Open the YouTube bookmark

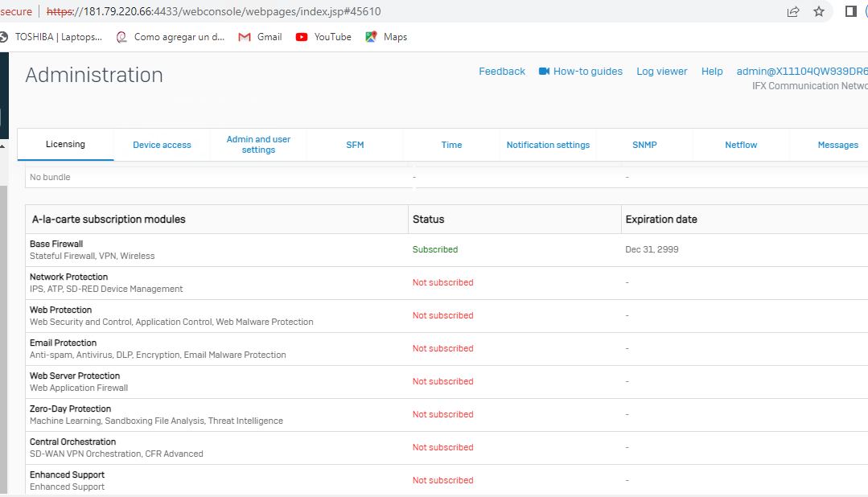coord(323,37)
